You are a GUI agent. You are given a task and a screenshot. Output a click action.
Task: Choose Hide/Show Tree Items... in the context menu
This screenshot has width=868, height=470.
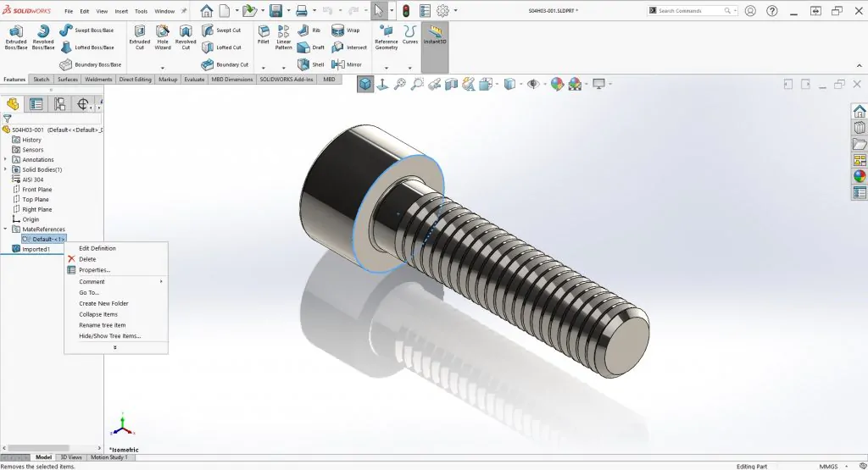(110, 335)
